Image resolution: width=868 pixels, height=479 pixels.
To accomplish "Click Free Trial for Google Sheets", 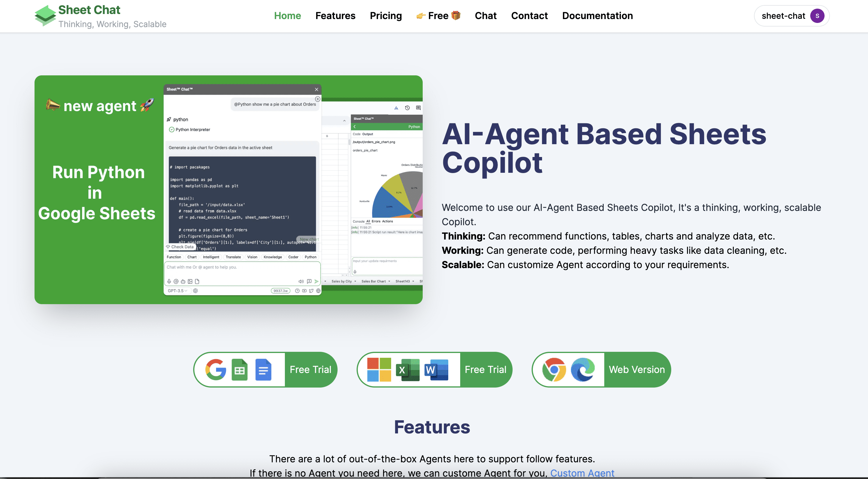I will [x=310, y=369].
